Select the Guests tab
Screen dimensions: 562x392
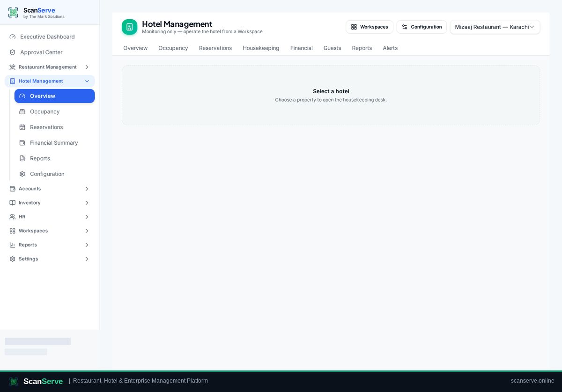click(332, 48)
